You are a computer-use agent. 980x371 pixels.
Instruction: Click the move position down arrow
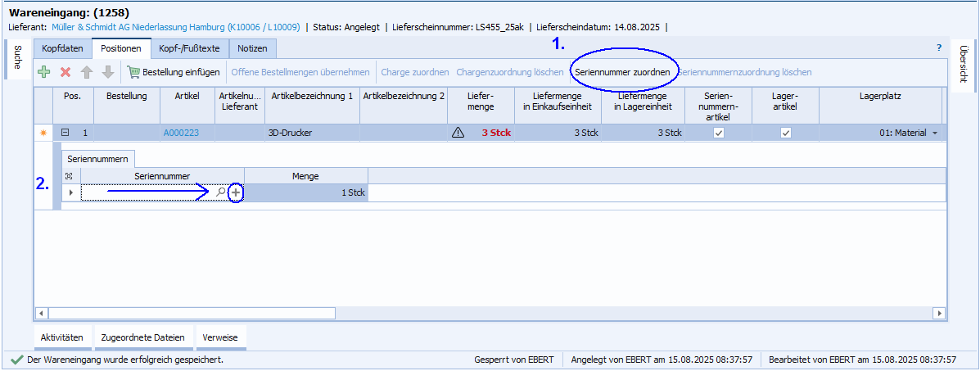pos(107,72)
